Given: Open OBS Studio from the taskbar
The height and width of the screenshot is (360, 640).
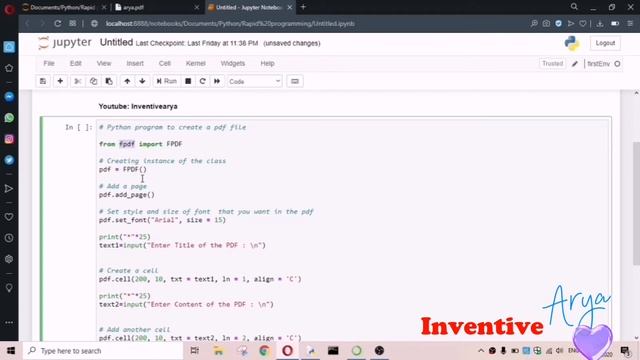Looking at the screenshot, I should tap(379, 351).
